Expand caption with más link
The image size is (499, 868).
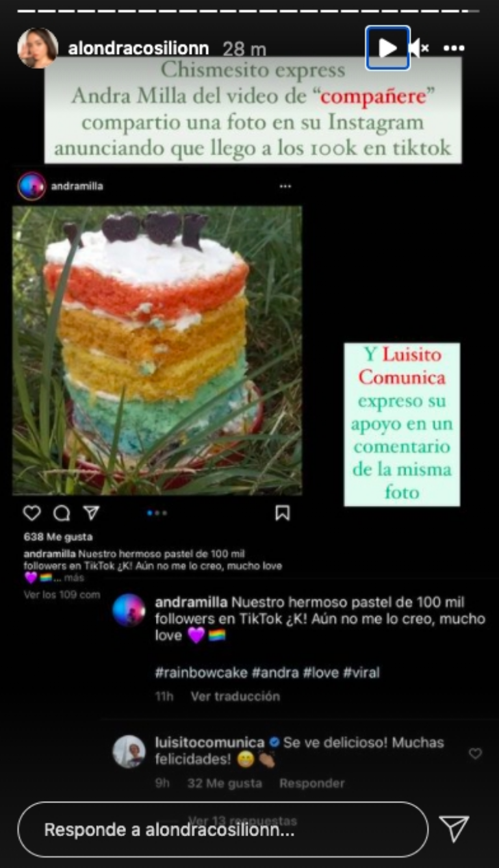point(74,578)
